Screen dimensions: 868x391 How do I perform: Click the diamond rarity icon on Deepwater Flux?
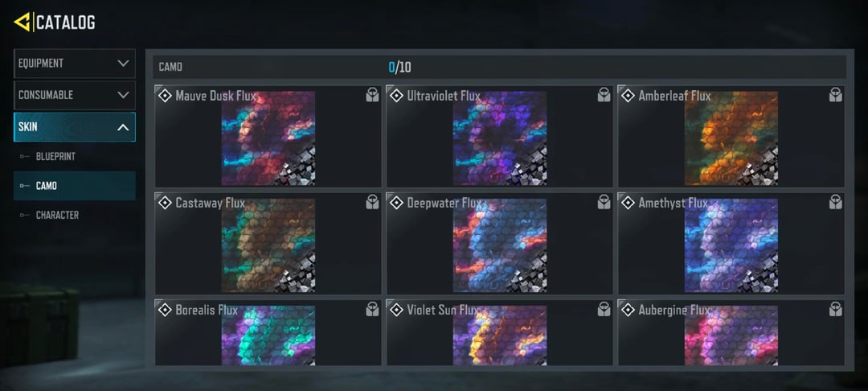click(395, 203)
